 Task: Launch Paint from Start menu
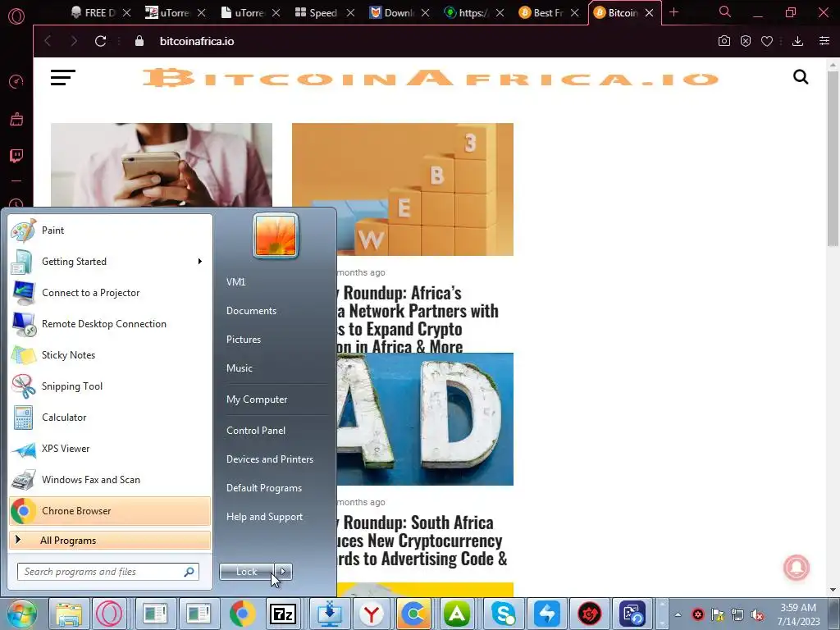(x=110, y=231)
